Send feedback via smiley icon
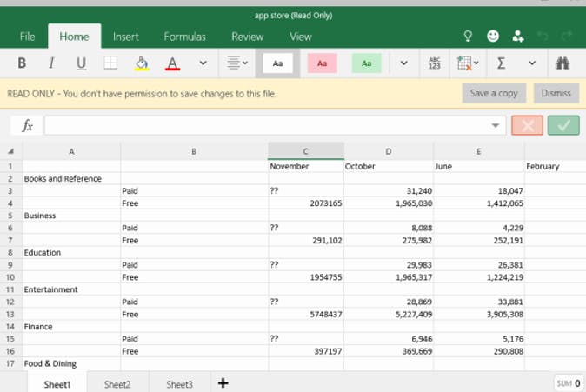 (493, 36)
